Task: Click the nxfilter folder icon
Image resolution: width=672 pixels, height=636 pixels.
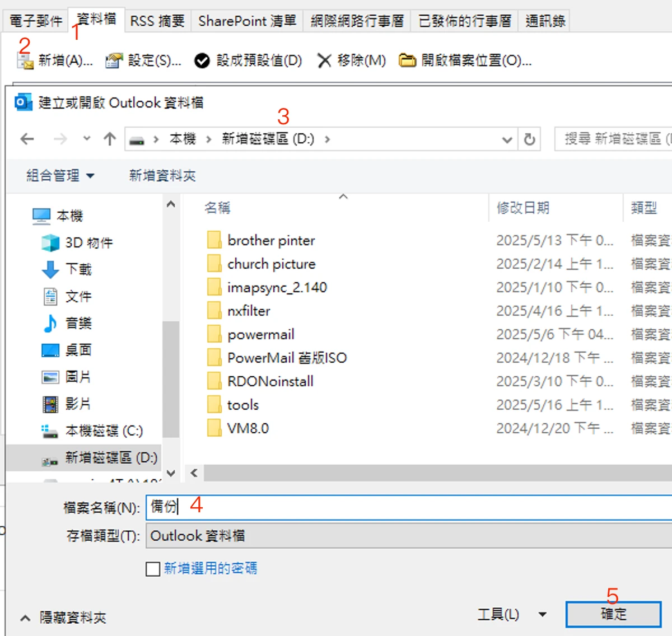Action: pos(214,311)
